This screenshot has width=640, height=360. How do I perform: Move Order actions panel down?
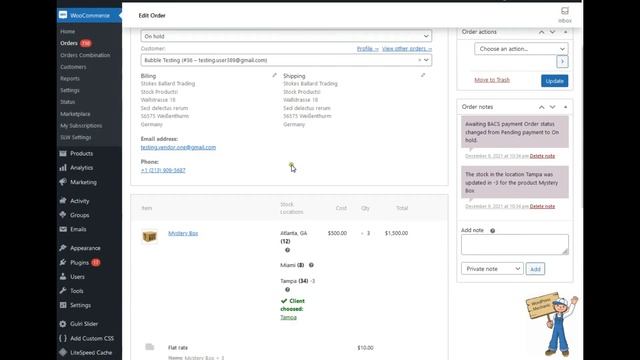tap(552, 32)
